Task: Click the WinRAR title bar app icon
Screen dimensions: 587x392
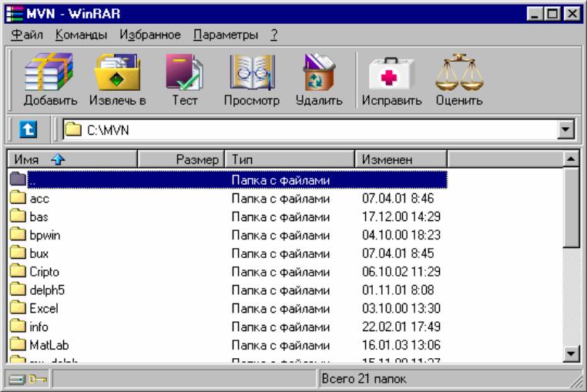Action: [15, 14]
